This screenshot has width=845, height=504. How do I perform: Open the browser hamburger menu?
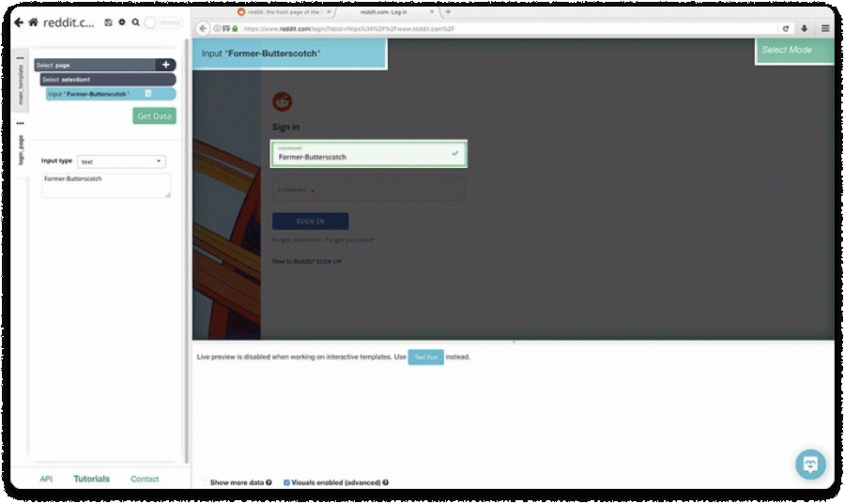pyautogui.click(x=825, y=28)
